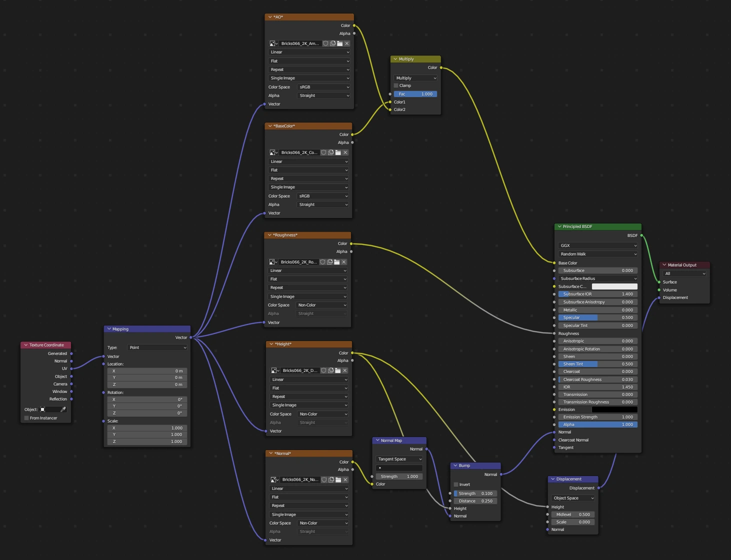Image resolution: width=731 pixels, height=560 pixels.
Task: Click the Fac slider in Multiply node
Action: click(415, 94)
